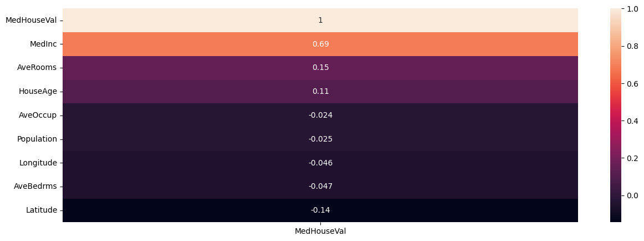Click the MedInc row label
The width and height of the screenshot is (644, 241).
[43, 44]
